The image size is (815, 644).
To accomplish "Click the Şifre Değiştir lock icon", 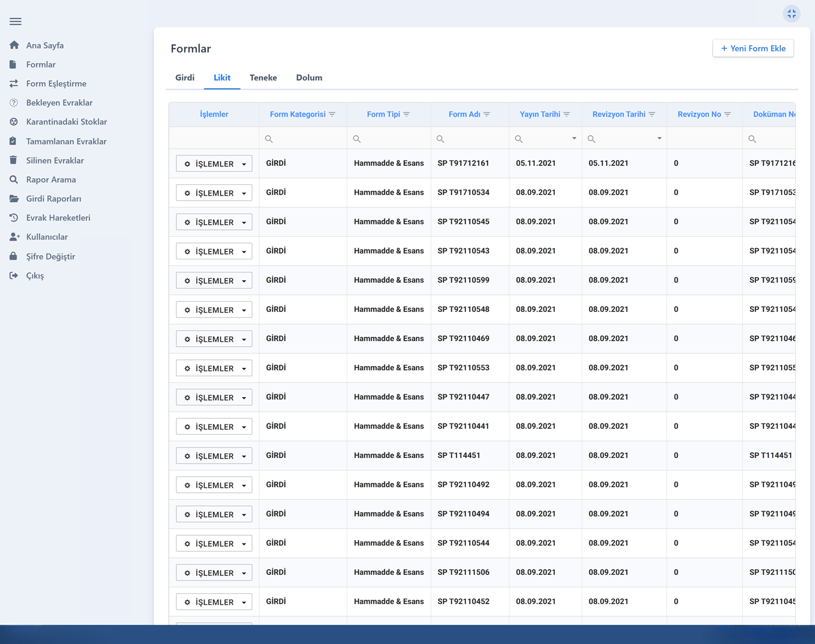I will pos(14,256).
